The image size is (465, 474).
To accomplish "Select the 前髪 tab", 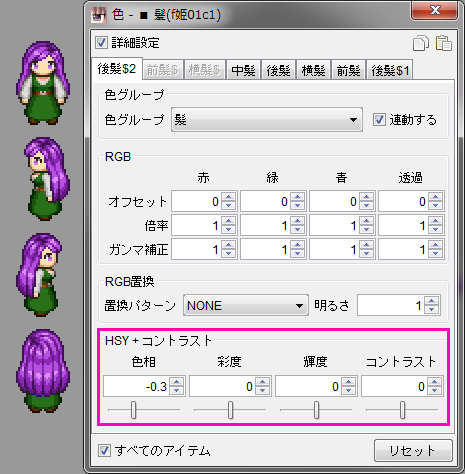I will coord(348,70).
